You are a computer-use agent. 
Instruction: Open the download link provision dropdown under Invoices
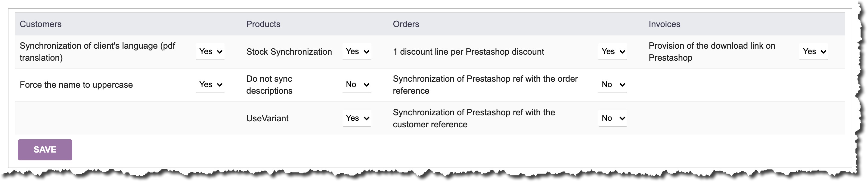[814, 51]
